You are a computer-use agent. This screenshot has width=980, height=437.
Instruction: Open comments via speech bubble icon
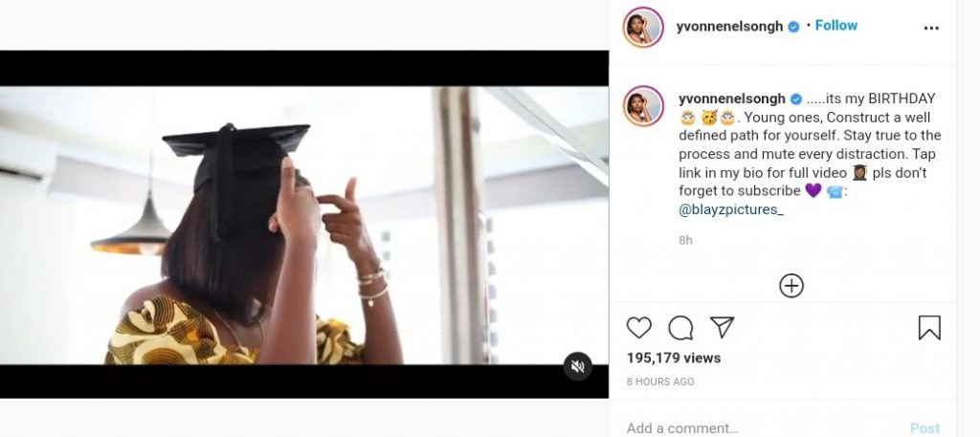coord(680,328)
